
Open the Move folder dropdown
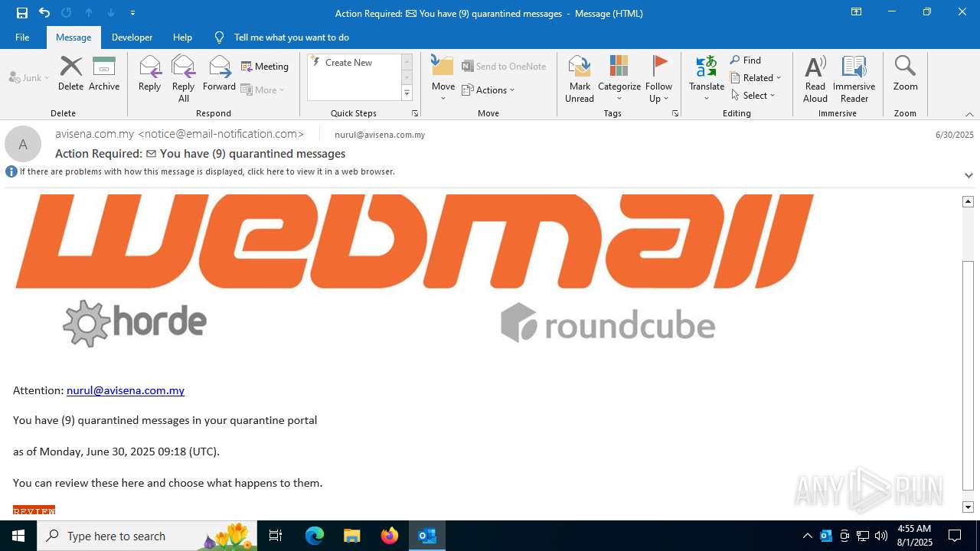click(x=443, y=79)
